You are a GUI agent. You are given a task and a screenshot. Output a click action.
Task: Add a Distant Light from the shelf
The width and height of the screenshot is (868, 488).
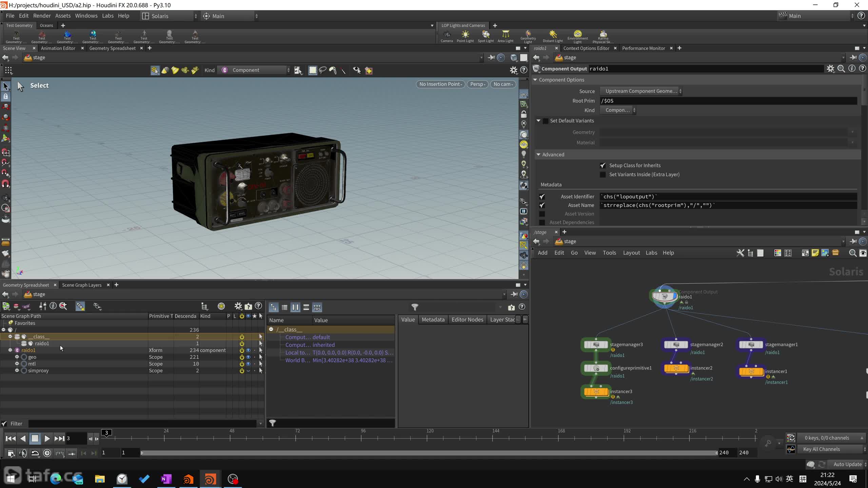[x=553, y=36]
